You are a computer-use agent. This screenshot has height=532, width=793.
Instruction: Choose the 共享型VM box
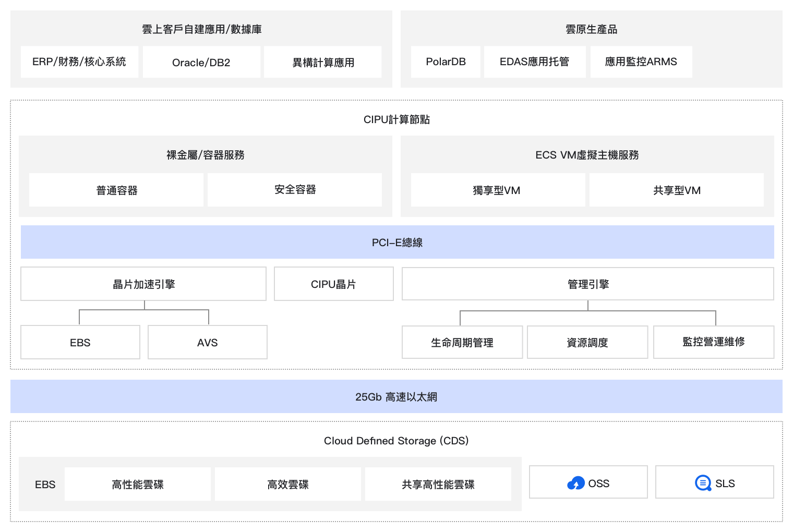[677, 190]
